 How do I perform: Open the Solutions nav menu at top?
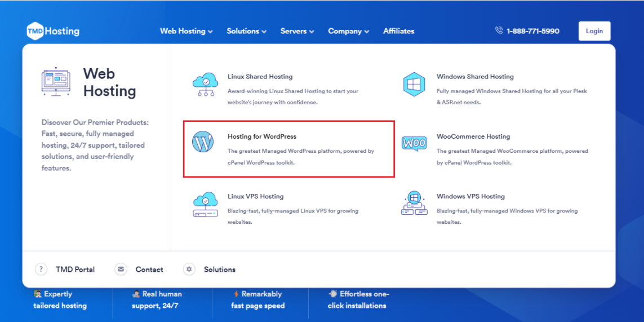coord(247,31)
